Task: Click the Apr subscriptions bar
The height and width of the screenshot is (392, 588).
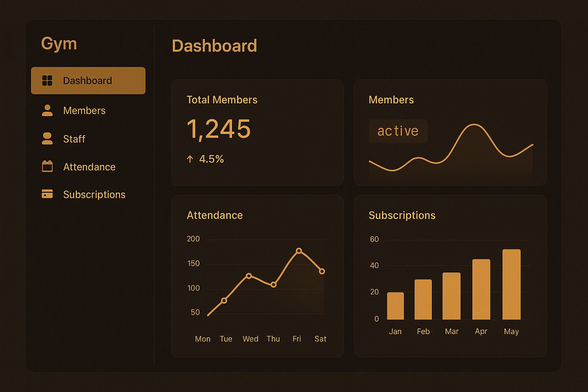Action: (x=481, y=289)
